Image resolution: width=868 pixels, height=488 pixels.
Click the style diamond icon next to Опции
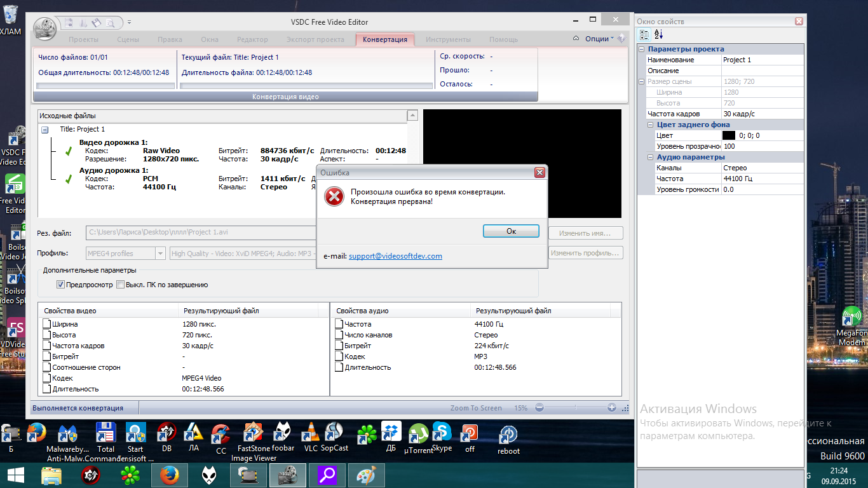coord(621,39)
